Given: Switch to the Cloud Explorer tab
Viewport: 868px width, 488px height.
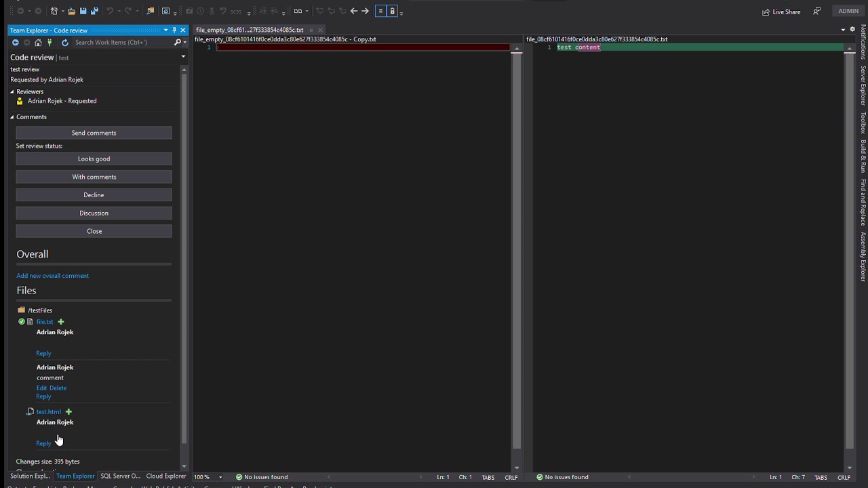Looking at the screenshot, I should 166,476.
